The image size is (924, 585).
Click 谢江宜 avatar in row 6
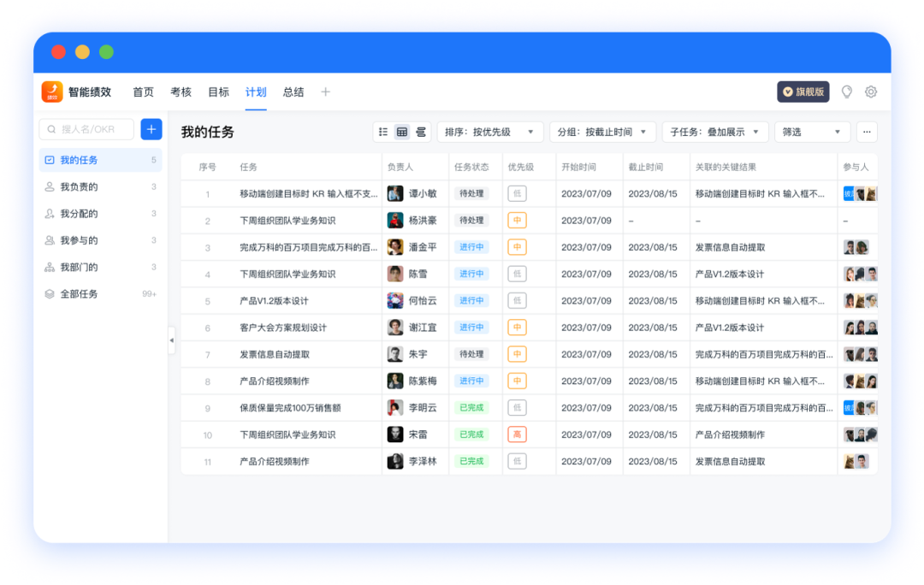coord(394,328)
